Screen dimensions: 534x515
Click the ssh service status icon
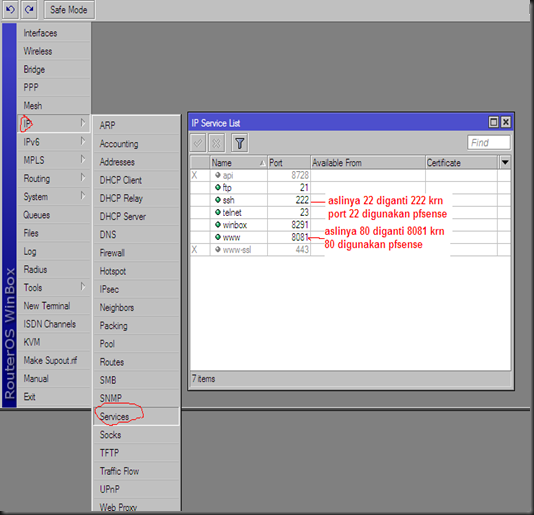pyautogui.click(x=218, y=200)
